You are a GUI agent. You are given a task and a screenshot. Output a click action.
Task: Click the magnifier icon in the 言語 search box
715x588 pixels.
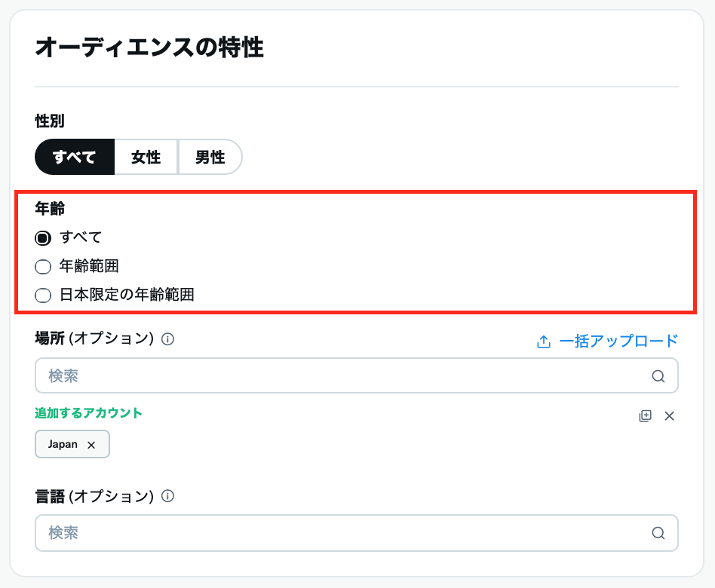tap(658, 533)
